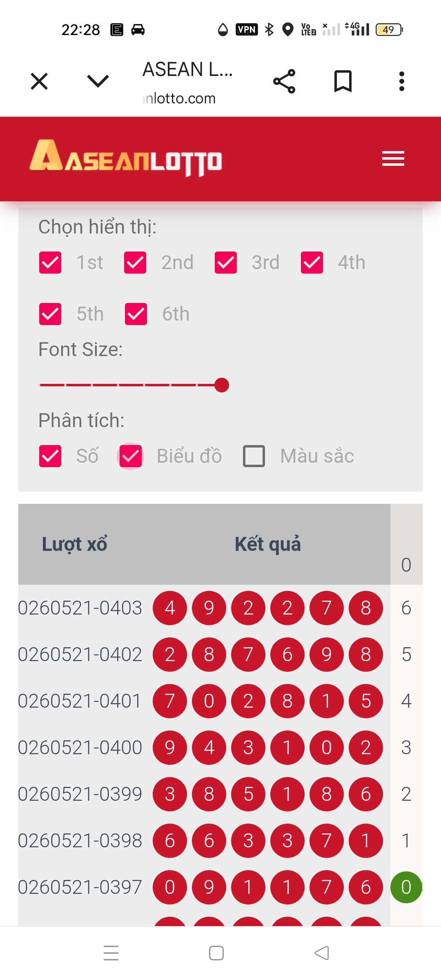
Task: Tap Android back navigation triangle
Action: pos(322,953)
